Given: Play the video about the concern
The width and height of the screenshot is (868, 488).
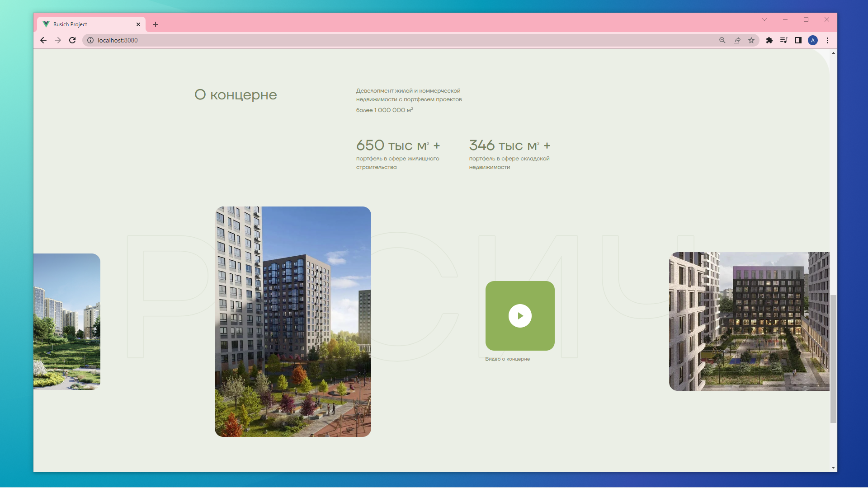Looking at the screenshot, I should pos(520,316).
